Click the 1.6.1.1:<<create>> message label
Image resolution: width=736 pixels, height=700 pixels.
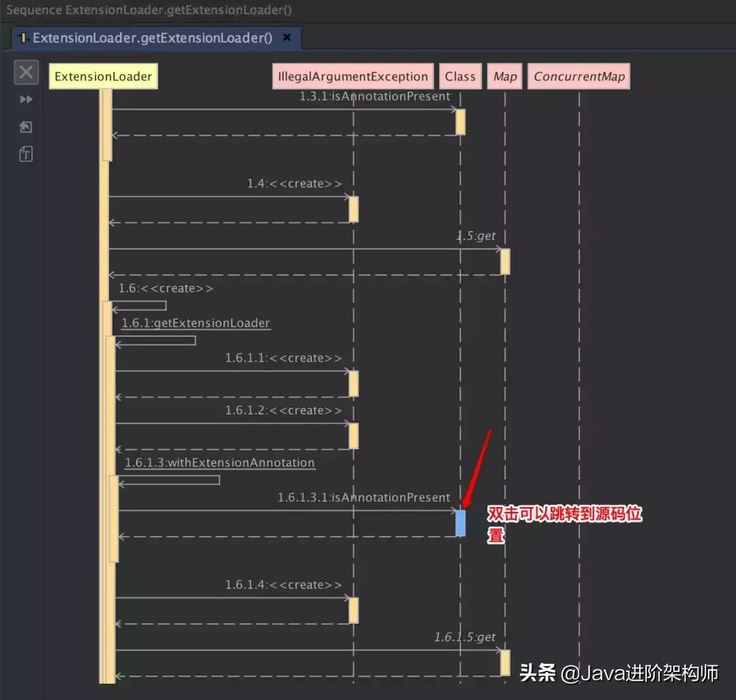(x=283, y=358)
